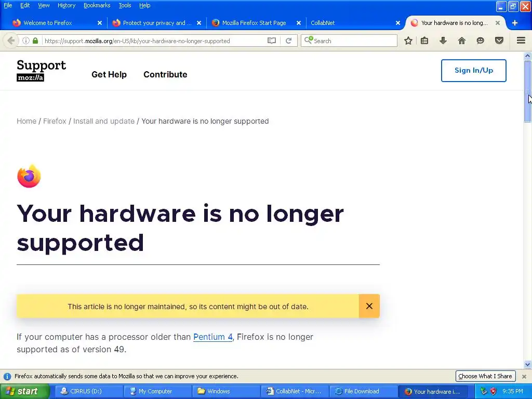Click the scrollbar up arrow
Image resolution: width=532 pixels, height=399 pixels.
click(x=528, y=56)
